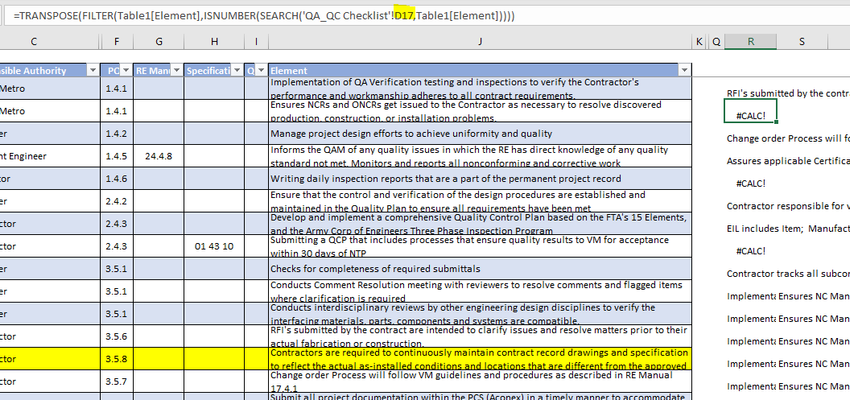Viewport: 850px width, 400px height.
Task: Select Element cell 'Change order Process will follow VM guidelines'
Action: point(480,382)
